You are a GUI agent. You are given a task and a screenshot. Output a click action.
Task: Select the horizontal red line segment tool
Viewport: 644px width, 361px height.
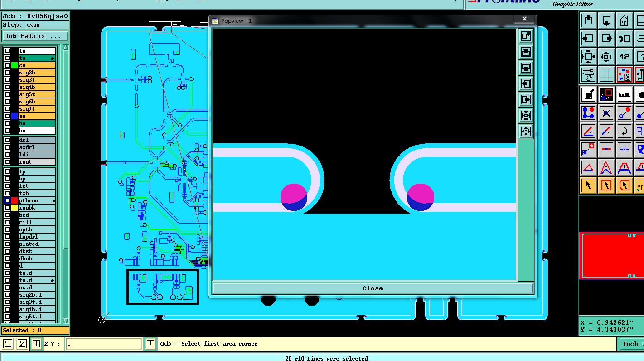click(x=606, y=149)
